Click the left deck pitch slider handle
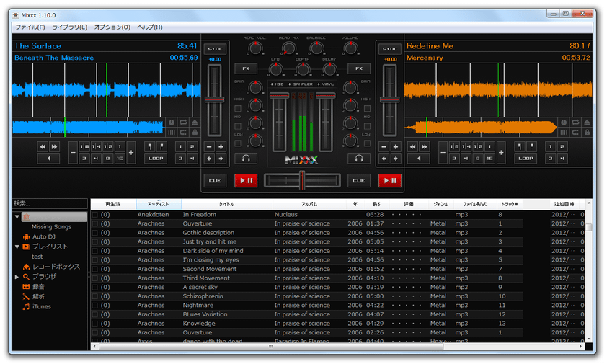The width and height of the screenshot is (607, 364). click(214, 100)
